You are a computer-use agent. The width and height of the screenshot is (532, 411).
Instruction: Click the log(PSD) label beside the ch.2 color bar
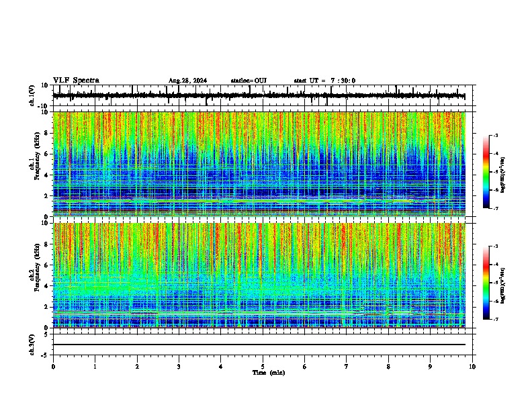click(x=502, y=285)
